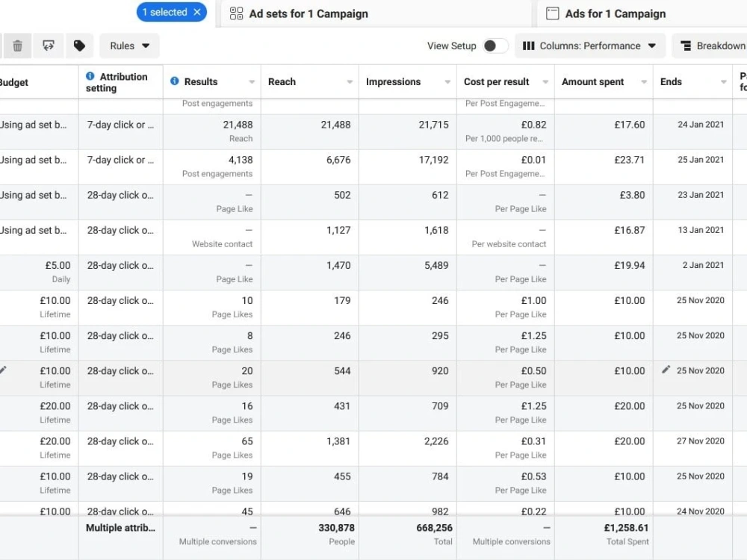This screenshot has width=747, height=560.
Task: Click Ad sets grid icon
Action: pos(236,13)
